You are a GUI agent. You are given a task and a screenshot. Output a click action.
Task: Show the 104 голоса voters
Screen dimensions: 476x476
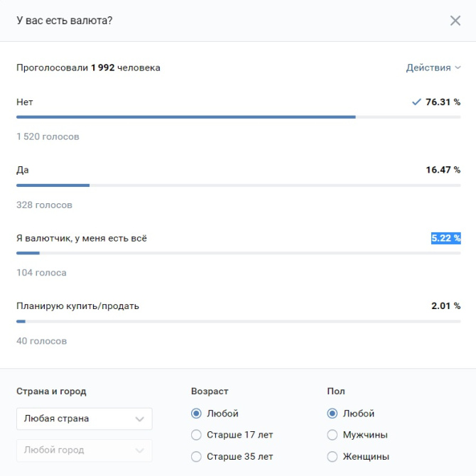tap(41, 273)
